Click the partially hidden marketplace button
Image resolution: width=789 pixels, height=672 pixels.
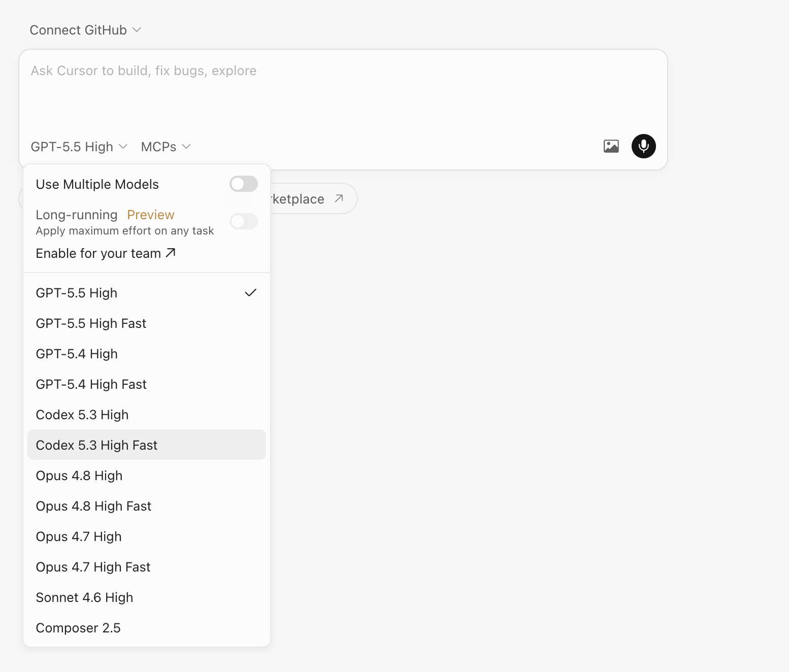coord(314,198)
